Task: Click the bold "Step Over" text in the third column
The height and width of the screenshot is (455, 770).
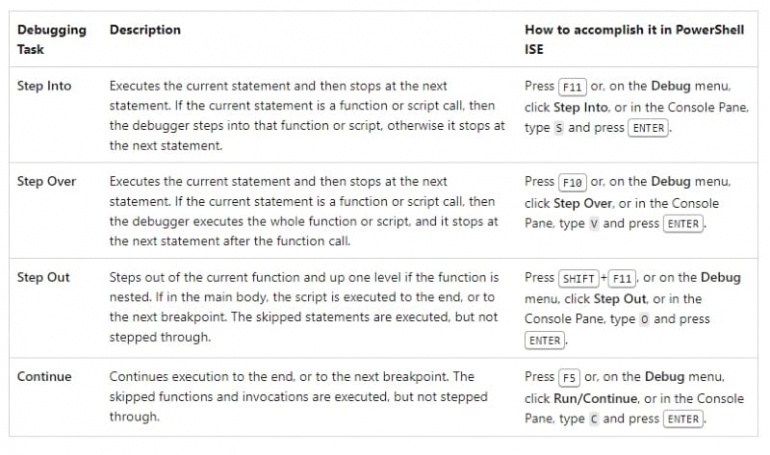Action: click(584, 203)
